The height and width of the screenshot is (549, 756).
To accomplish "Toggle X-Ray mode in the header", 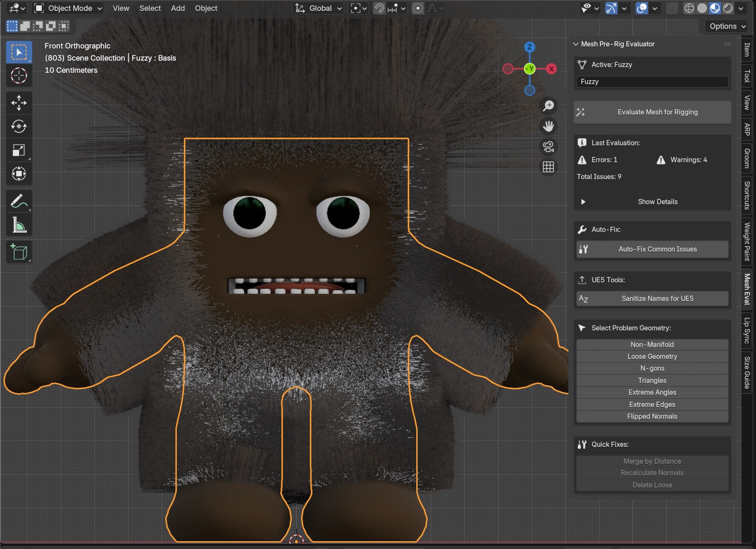I will (672, 8).
